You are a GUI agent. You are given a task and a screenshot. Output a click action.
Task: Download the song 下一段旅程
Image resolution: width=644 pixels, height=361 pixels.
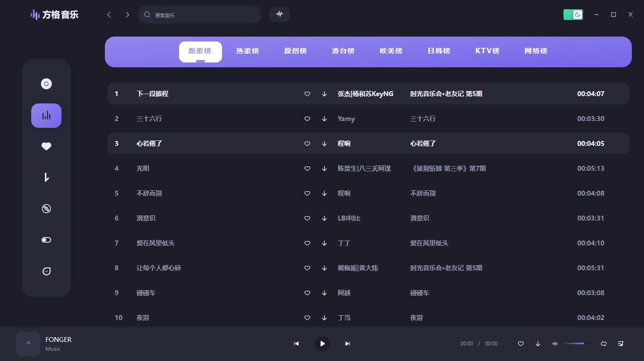pos(324,94)
